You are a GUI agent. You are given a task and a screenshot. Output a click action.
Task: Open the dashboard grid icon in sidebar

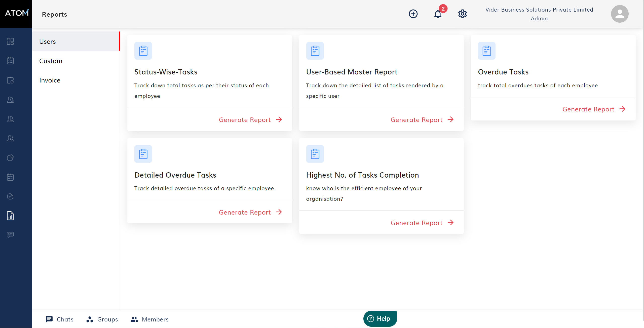pos(10,41)
